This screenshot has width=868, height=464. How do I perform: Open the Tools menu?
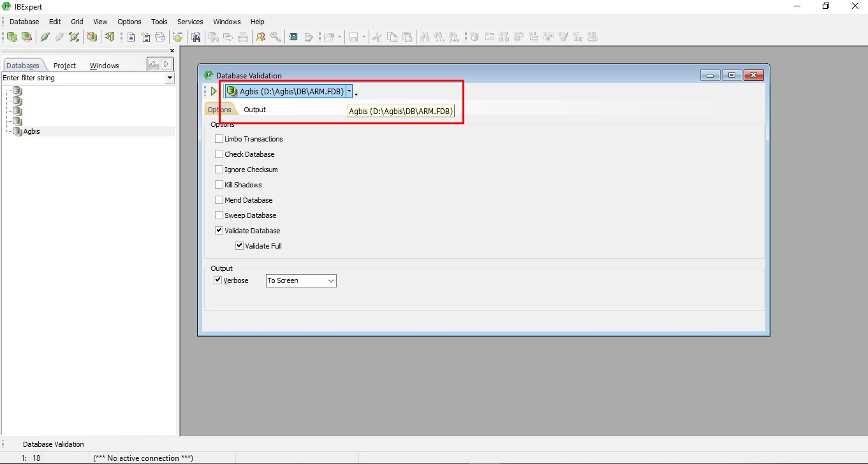159,22
